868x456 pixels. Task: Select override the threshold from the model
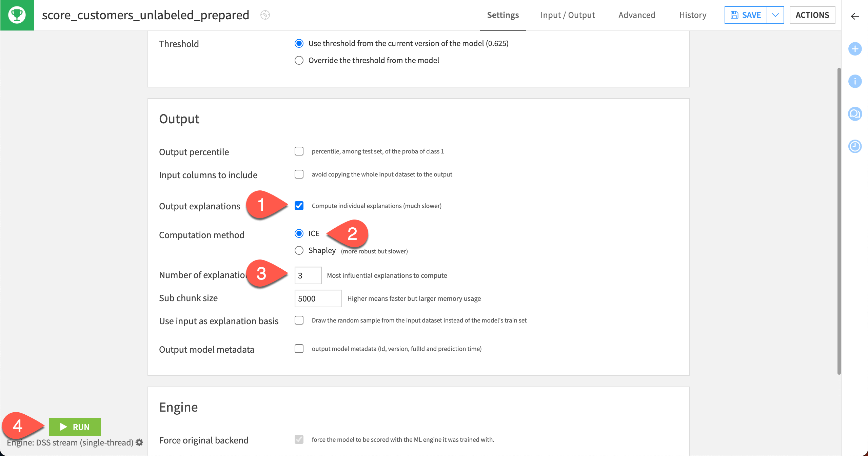[299, 60]
